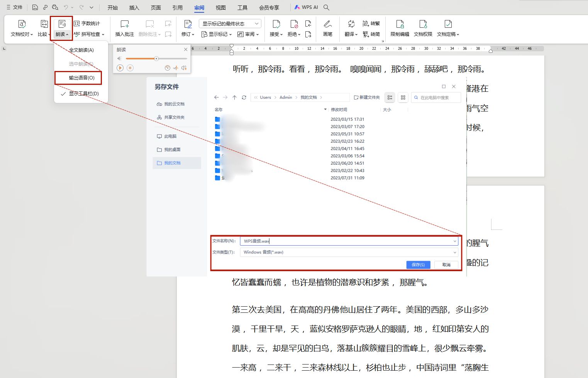Click the 拒绝 reject change icon
Viewport: 588px width, 378px height.
click(294, 24)
